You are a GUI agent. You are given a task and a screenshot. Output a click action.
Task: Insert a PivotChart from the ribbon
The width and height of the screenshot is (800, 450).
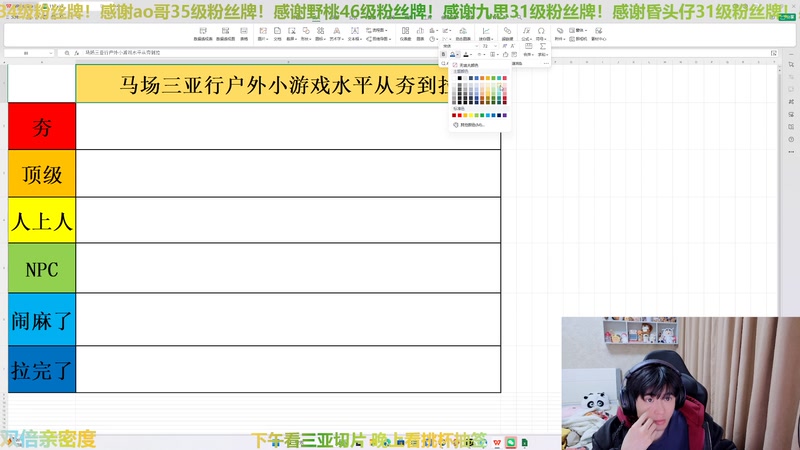226,34
